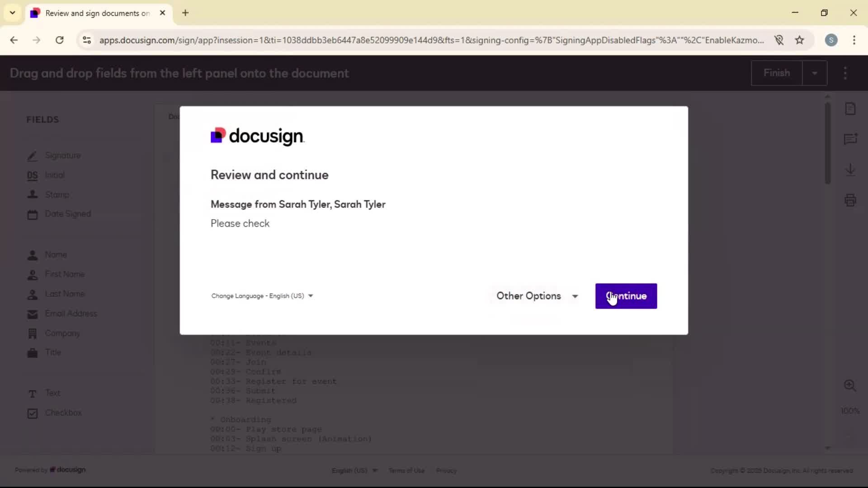
Task: Click the 'Message from Sarah Tyler, Sarah Tyler' line
Action: pos(298,204)
